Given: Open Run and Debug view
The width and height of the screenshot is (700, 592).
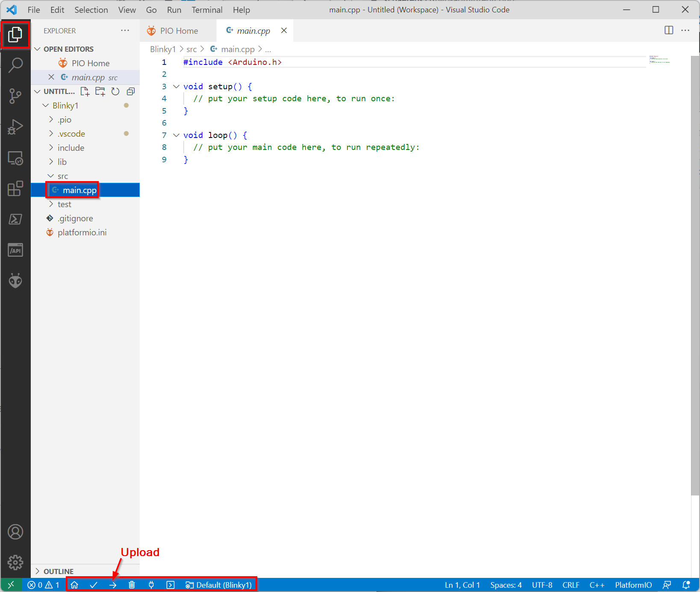Looking at the screenshot, I should (x=15, y=127).
